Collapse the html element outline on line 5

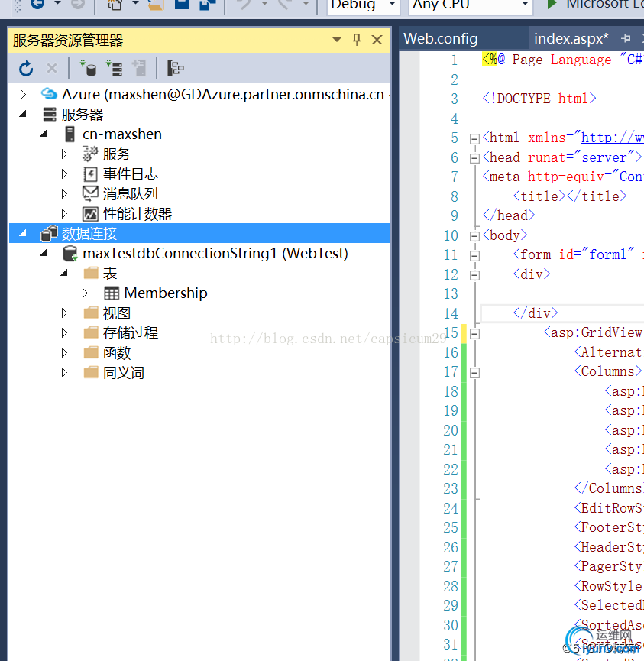(474, 138)
